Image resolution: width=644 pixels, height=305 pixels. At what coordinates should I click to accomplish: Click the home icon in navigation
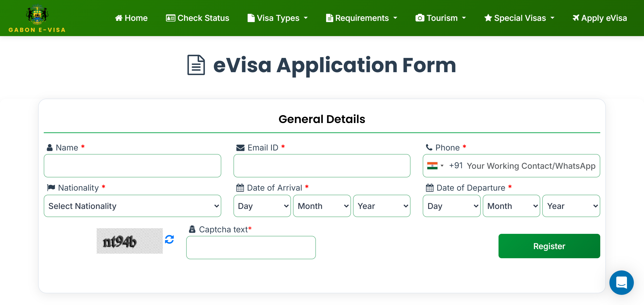(119, 18)
